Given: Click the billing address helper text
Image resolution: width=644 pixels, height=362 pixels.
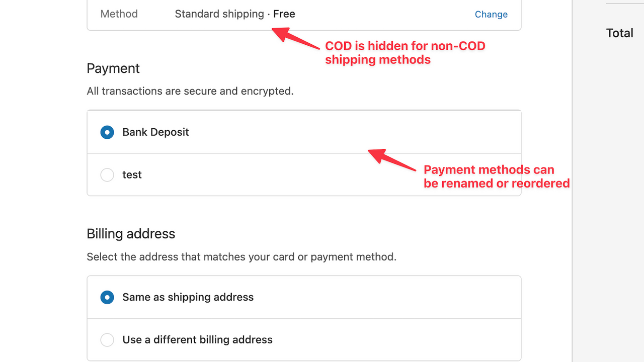Looking at the screenshot, I should (242, 256).
